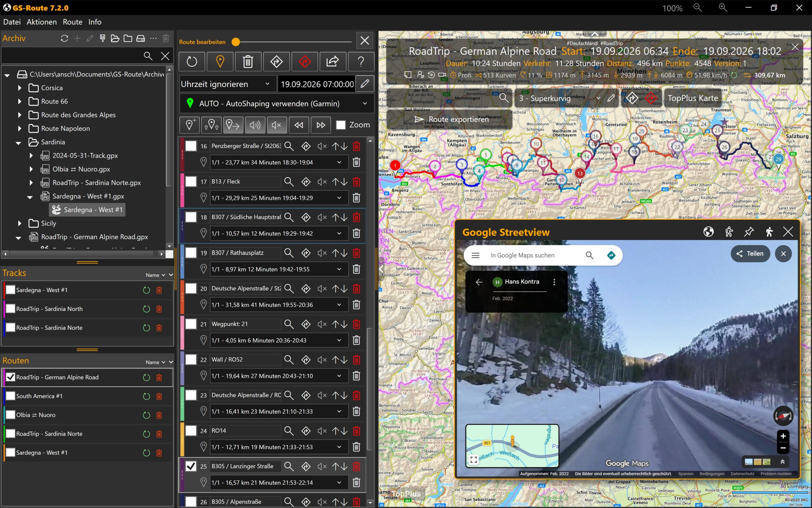Click the Route bearbeiten orange slider handle
The image size is (812, 508).
point(236,42)
